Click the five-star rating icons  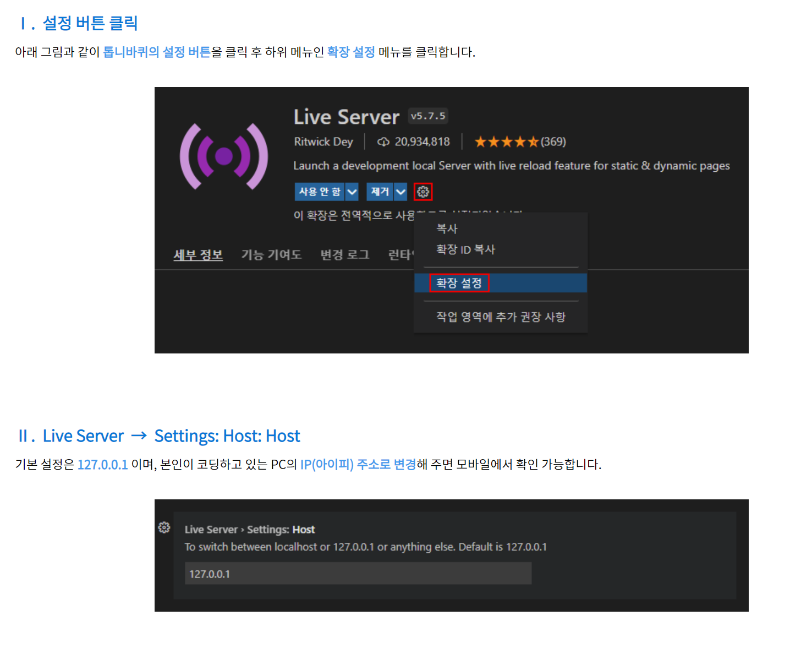(506, 142)
